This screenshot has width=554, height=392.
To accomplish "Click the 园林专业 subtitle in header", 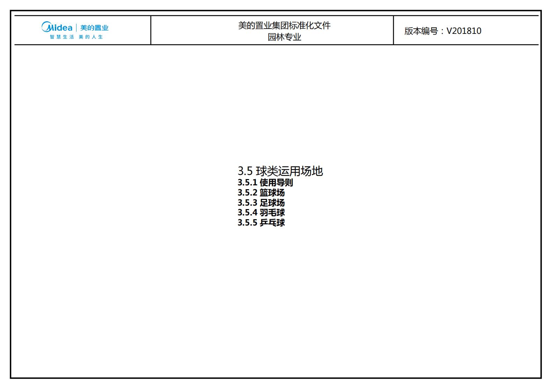I will tap(284, 37).
